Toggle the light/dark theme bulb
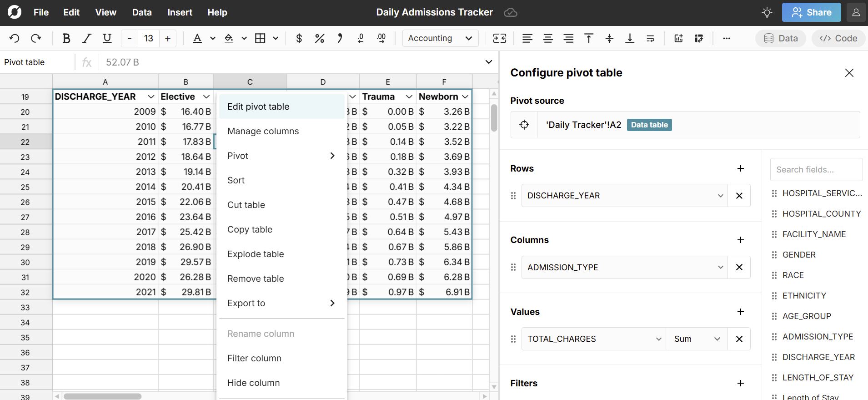The height and width of the screenshot is (400, 868). 767,12
